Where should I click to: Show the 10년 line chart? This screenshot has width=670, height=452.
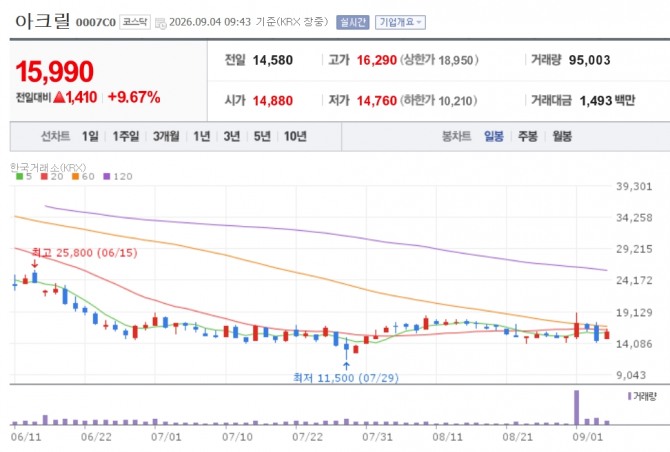click(x=295, y=136)
